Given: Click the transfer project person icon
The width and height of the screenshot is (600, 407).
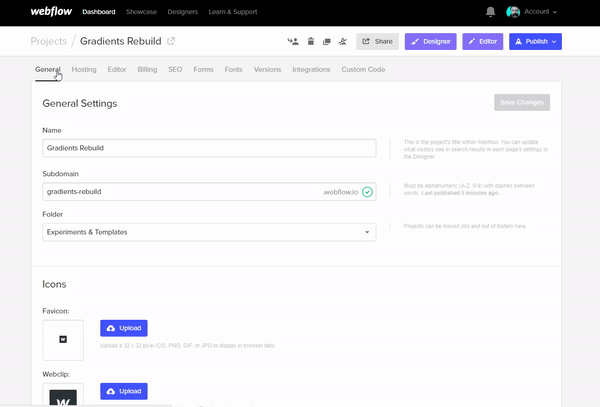Looking at the screenshot, I should [x=293, y=41].
